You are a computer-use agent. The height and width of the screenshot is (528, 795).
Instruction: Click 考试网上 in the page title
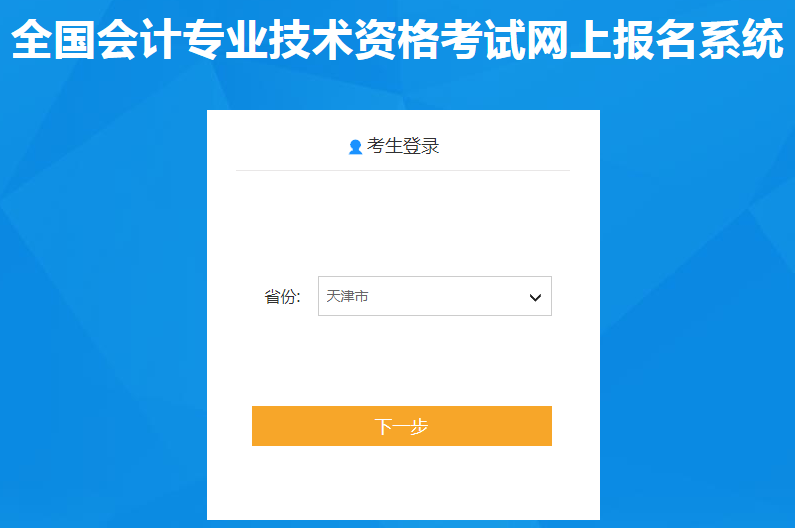pyautogui.click(x=526, y=40)
